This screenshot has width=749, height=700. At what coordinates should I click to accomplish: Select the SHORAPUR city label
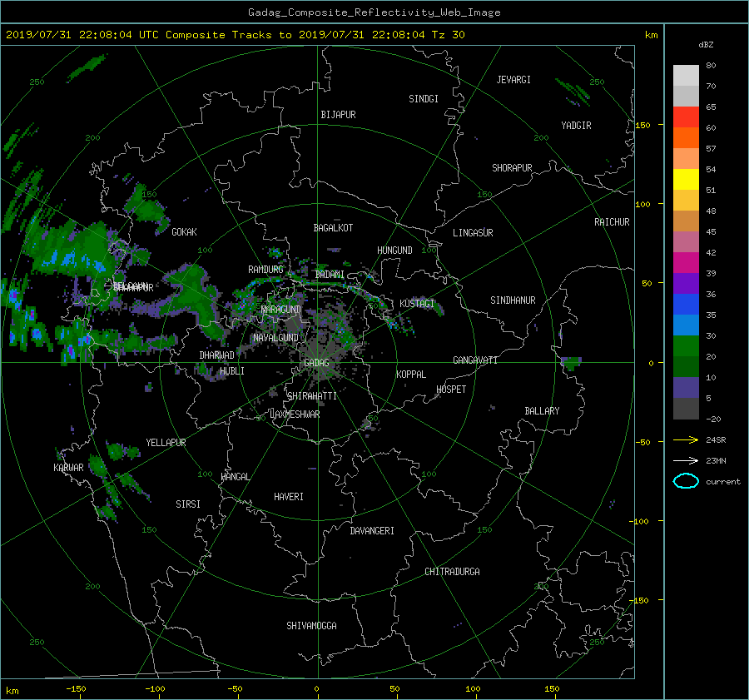coord(512,168)
